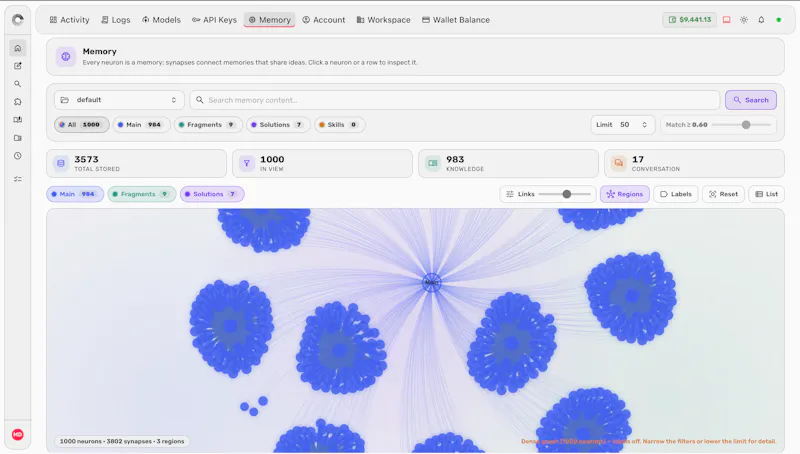This screenshot has width=800, height=454.
Task: Click the folder icon in sidebar
Action: (x=18, y=138)
